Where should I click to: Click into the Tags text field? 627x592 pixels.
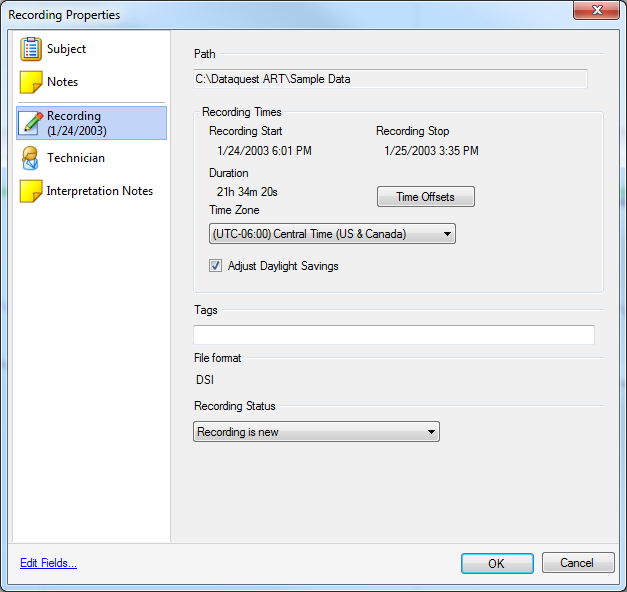[393, 335]
